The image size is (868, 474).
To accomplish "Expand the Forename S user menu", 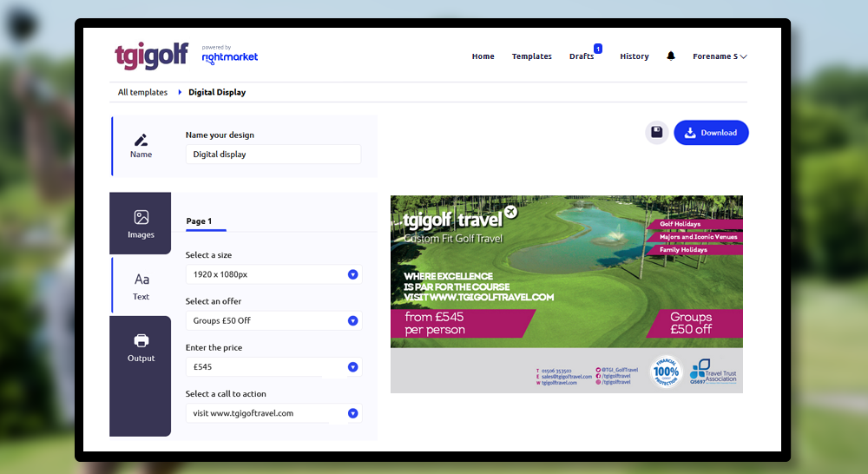I will [x=720, y=56].
